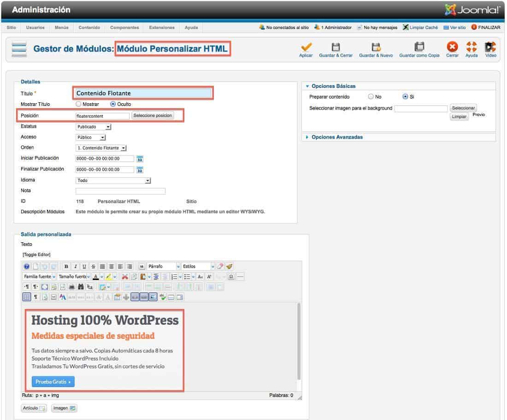Open the calendar for Finalizar Publicación
The image size is (507, 420).
(140, 169)
